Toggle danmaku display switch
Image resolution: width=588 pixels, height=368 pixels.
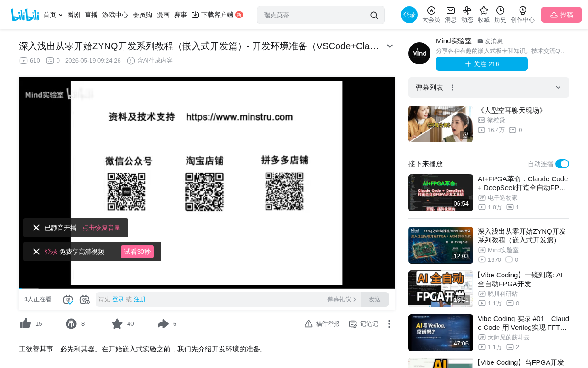[68, 299]
